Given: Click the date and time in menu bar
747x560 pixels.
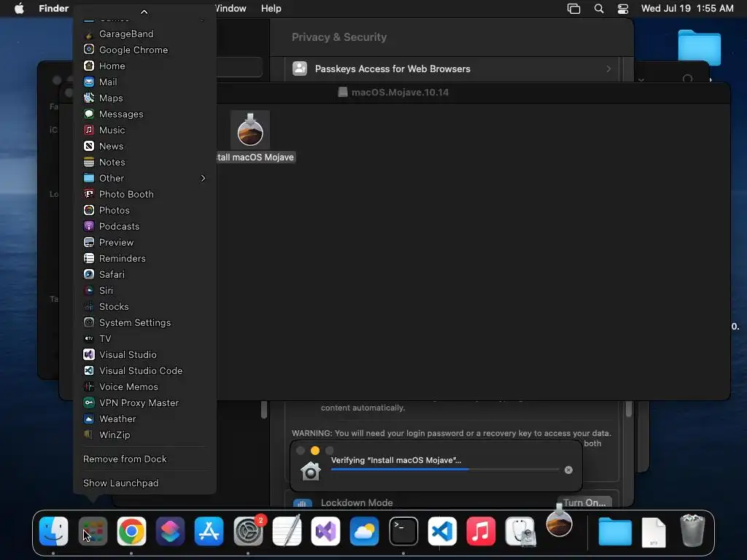Looking at the screenshot, I should pos(687,9).
